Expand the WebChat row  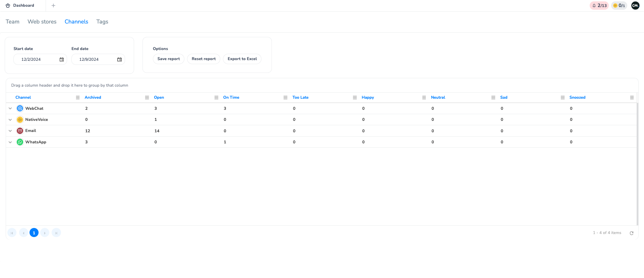click(10, 108)
